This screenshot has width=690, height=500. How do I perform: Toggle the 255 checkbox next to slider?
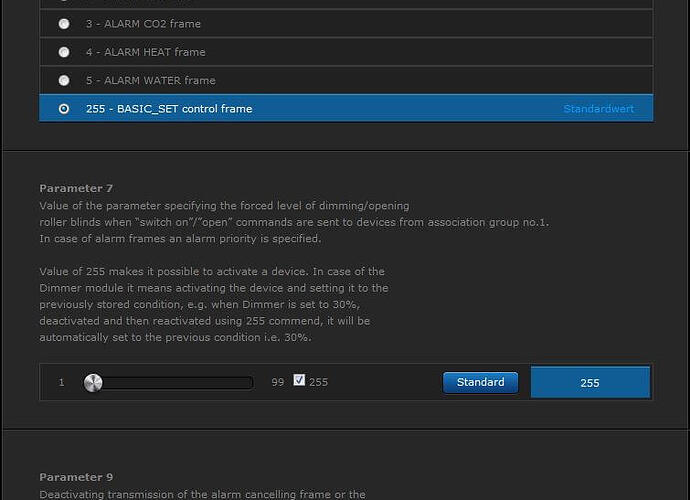click(x=299, y=380)
